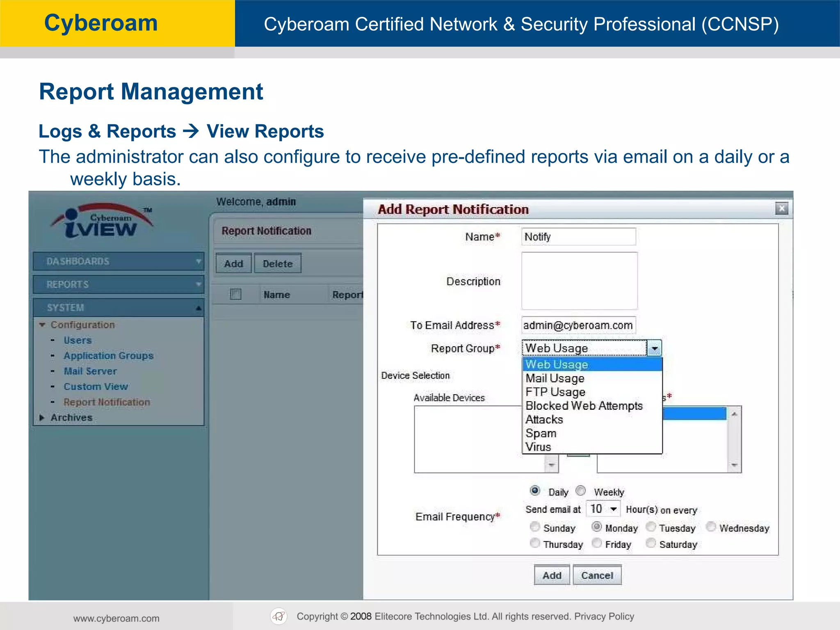Close the Add Report Notification dialog
The image size is (840, 630).
782,208
